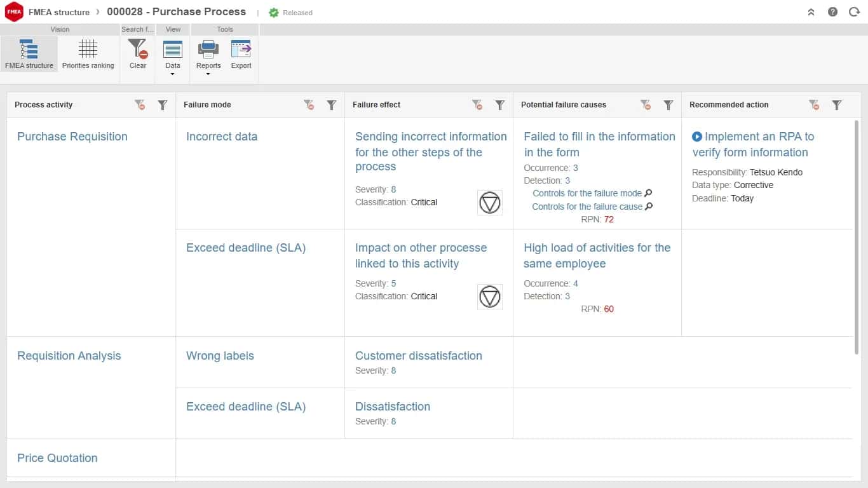Open filter for Potential failure causes column
The image size is (868, 488).
click(x=668, y=105)
